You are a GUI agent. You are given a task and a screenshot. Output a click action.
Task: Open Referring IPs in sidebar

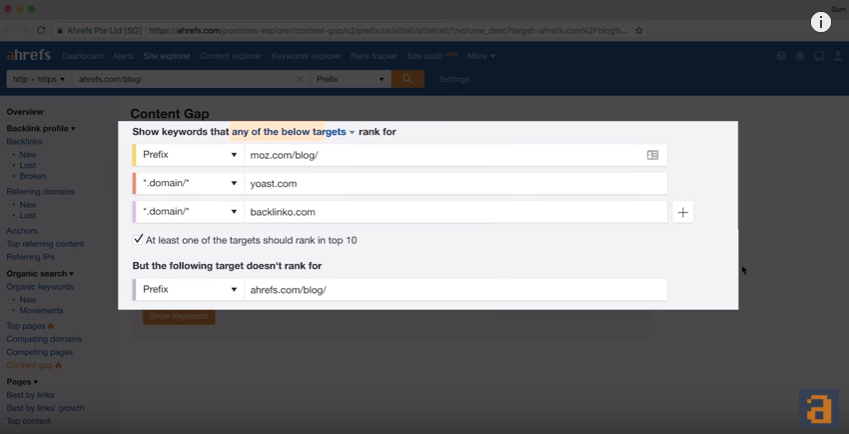(x=30, y=257)
